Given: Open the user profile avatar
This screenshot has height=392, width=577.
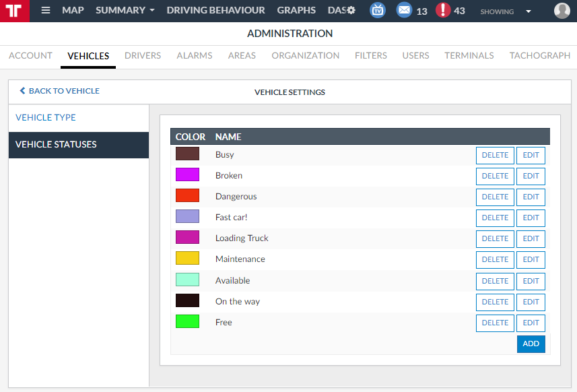Looking at the screenshot, I should click(x=562, y=11).
